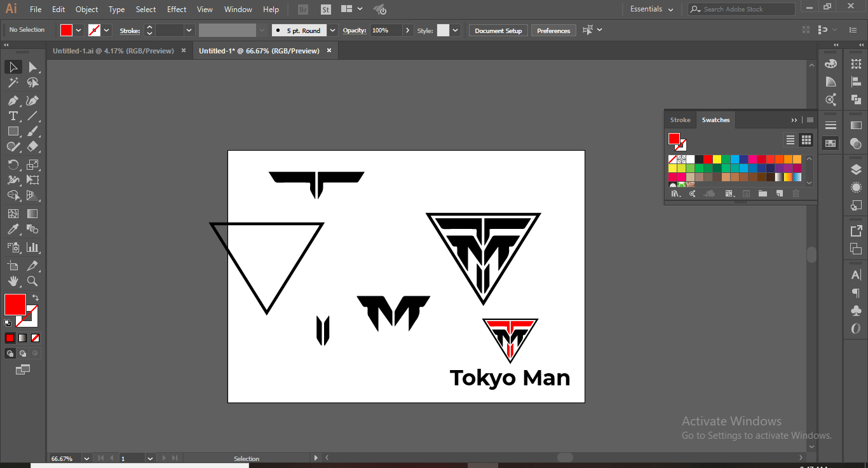Open the Select menu
This screenshot has width=868, height=468.
pos(146,9)
